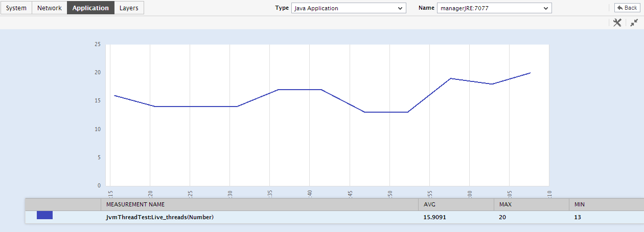
Task: Open the wrench and screwdriver settings icon
Action: click(617, 23)
